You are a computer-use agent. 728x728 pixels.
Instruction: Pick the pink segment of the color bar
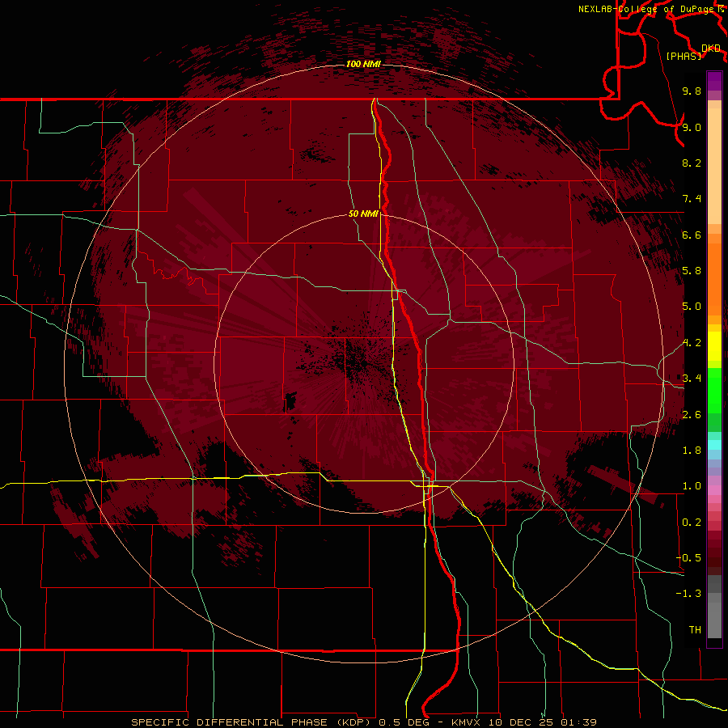(x=714, y=490)
